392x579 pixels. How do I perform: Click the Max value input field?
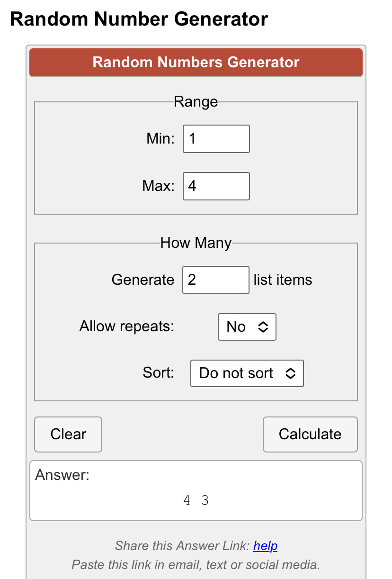[x=216, y=186]
